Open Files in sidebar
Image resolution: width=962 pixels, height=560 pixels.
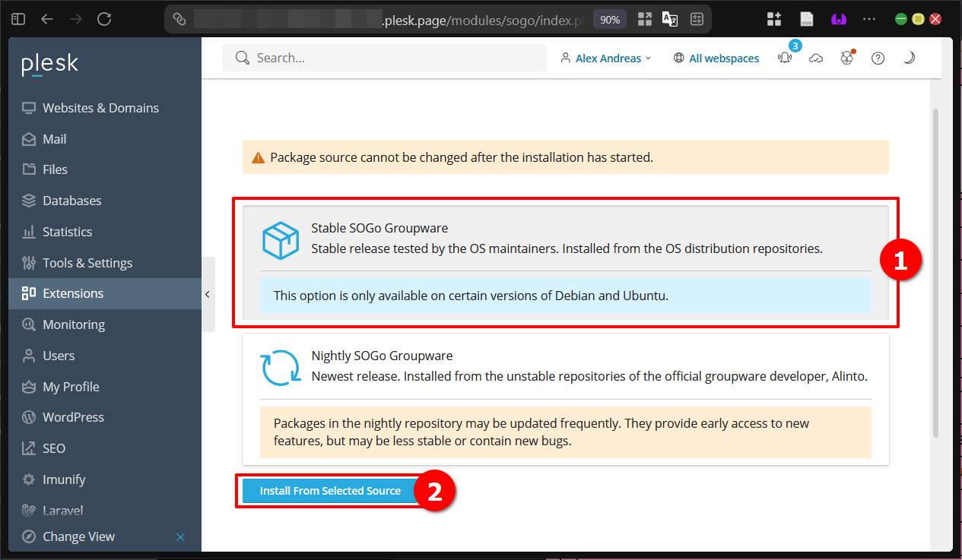click(105, 169)
